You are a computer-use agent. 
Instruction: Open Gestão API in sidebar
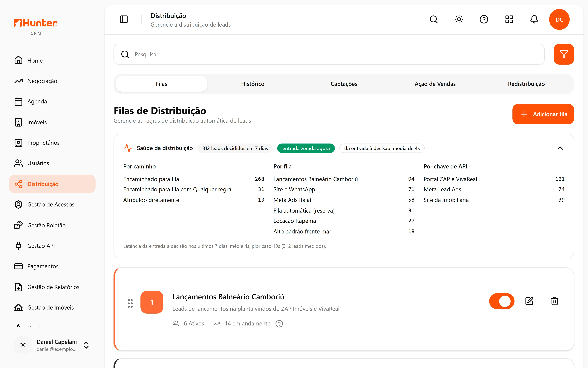pos(52,246)
